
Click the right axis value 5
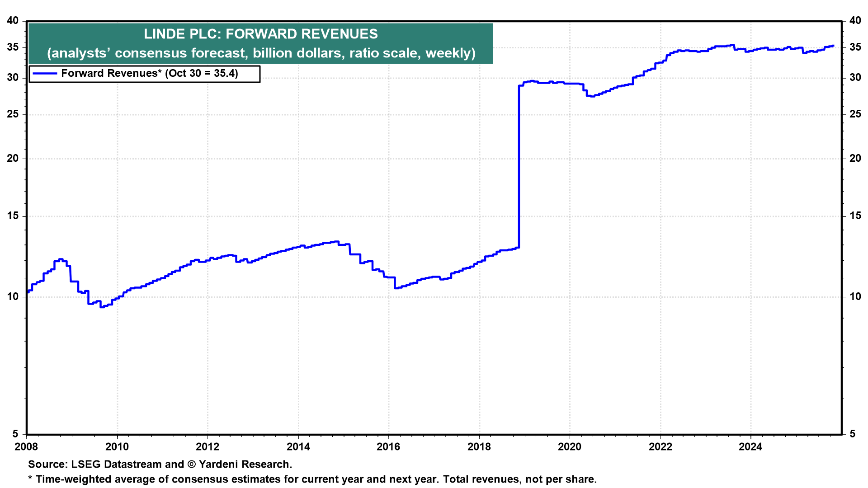(x=852, y=434)
